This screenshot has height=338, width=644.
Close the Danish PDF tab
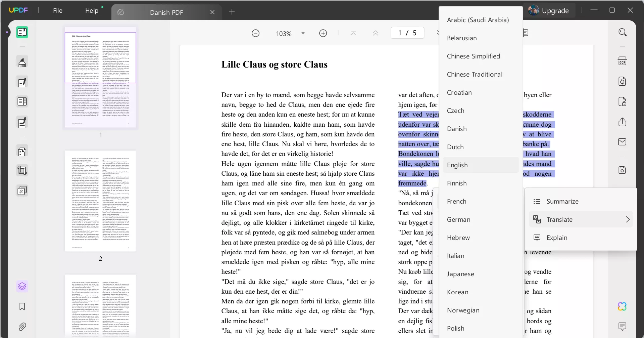212,12
